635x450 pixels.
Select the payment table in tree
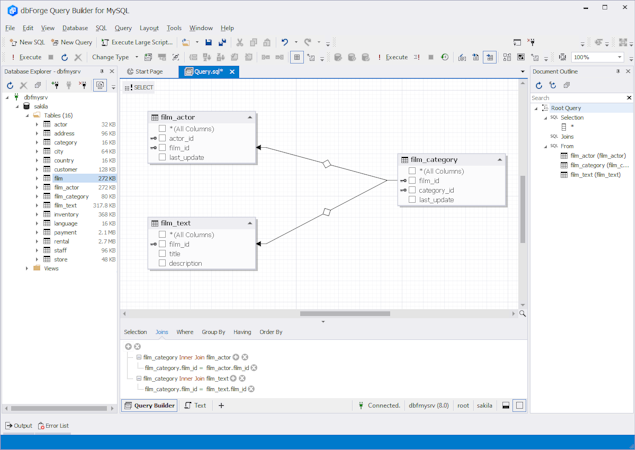(x=66, y=232)
